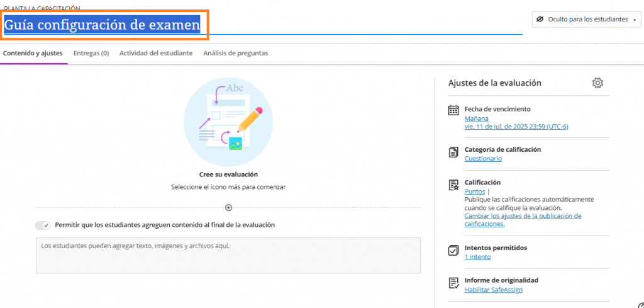Image resolution: width=644 pixels, height=308 pixels.
Task: Select the Contenido y ajustes tab
Action: (33, 54)
